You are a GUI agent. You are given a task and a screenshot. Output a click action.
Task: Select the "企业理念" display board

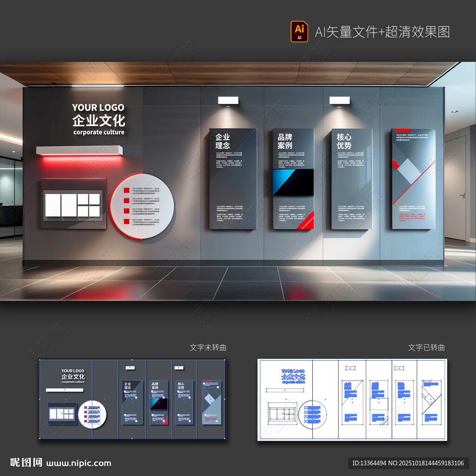(x=233, y=179)
